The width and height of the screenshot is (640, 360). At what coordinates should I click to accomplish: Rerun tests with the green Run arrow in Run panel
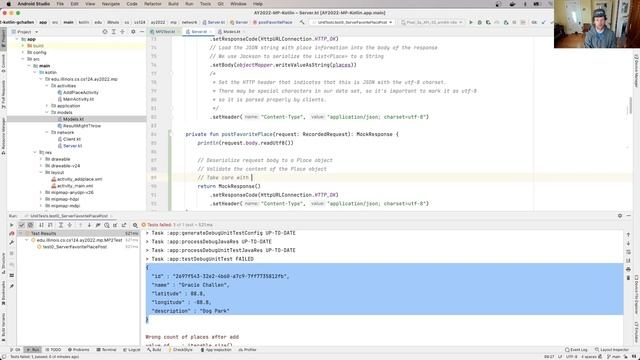tap(11, 225)
